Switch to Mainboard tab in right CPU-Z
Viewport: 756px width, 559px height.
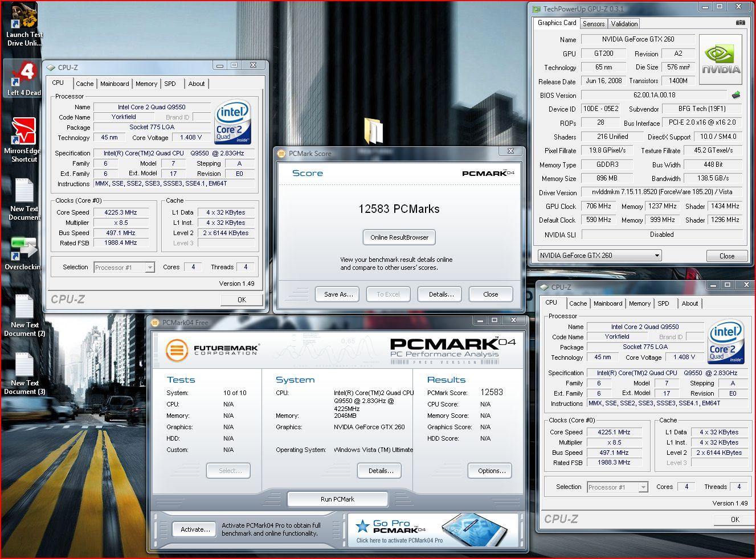(608, 303)
